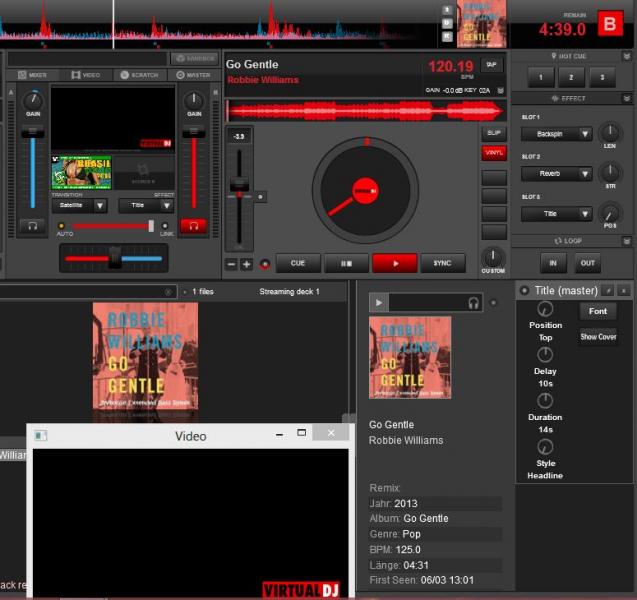The image size is (637, 600).
Task: Click the crossfader slider handle
Action: coord(116,258)
